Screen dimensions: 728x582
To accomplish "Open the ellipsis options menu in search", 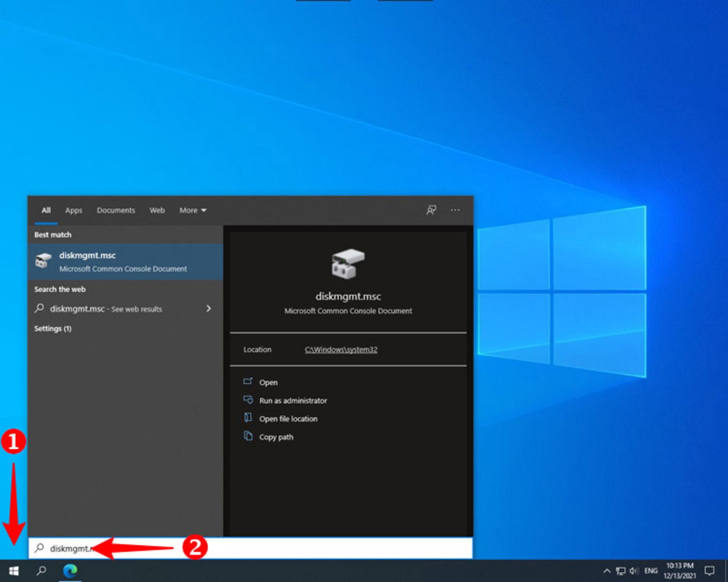I will click(455, 210).
